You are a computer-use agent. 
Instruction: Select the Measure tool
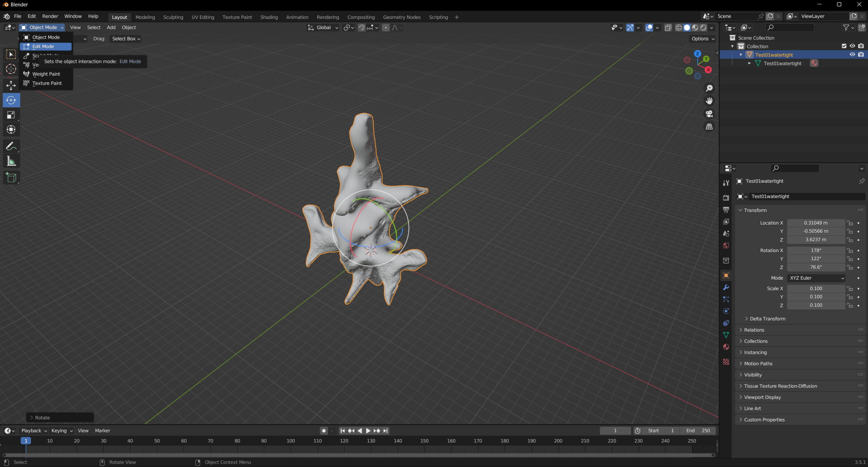(11, 161)
